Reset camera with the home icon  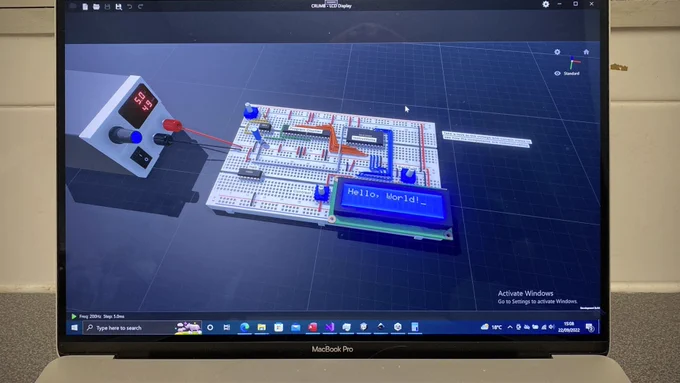tap(586, 52)
